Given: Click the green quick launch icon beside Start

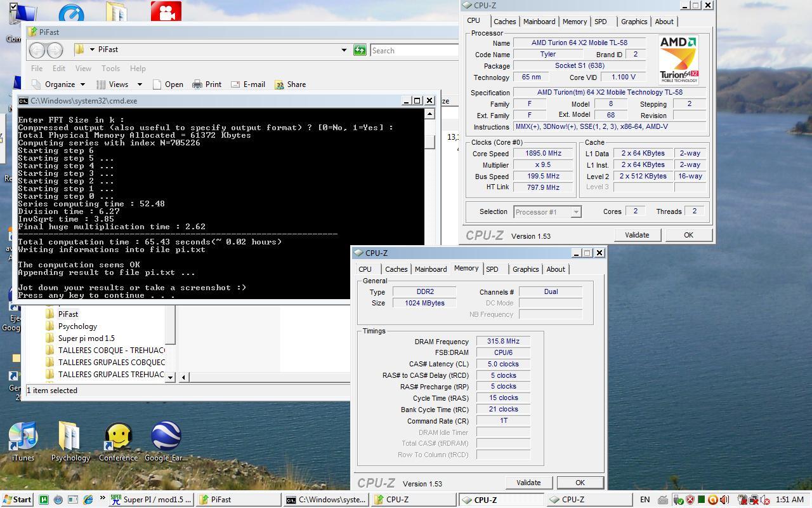Looking at the screenshot, I should (44, 500).
